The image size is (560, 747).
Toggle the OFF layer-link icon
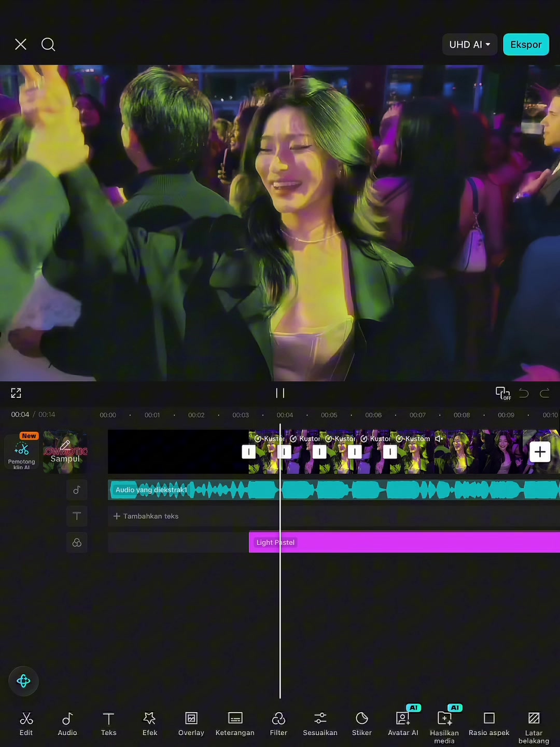503,393
